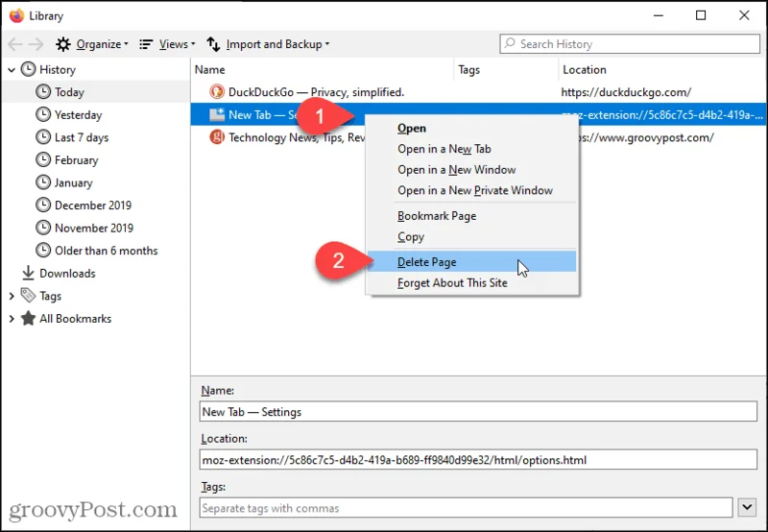This screenshot has width=768, height=532.
Task: Close the Library window
Action: coord(744,15)
